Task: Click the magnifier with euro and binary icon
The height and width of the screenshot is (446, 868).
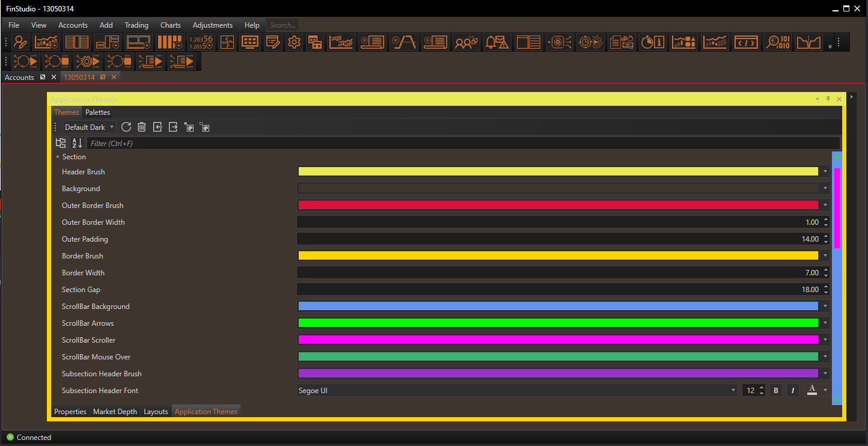Action: [x=777, y=42]
